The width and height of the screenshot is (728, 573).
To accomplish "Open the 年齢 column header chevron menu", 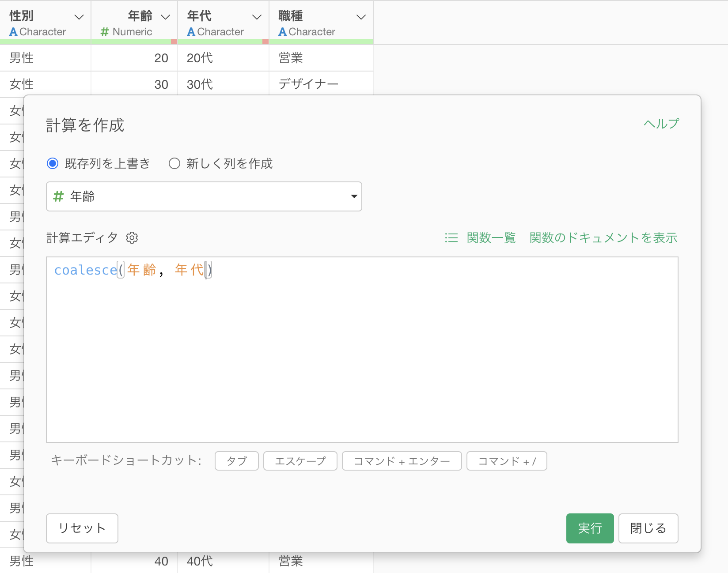I will pyautogui.click(x=165, y=17).
